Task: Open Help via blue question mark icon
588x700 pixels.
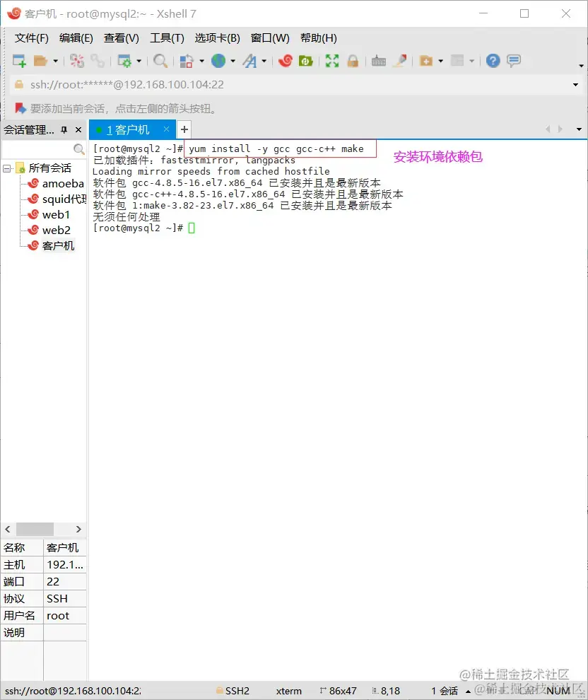Action: click(x=493, y=61)
